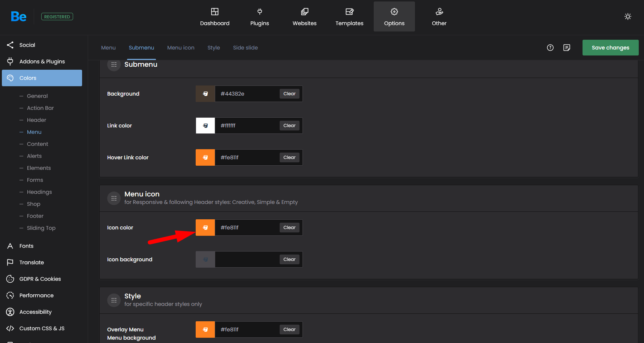The image size is (644, 343).
Task: Open the Websites section
Action: 305,16
